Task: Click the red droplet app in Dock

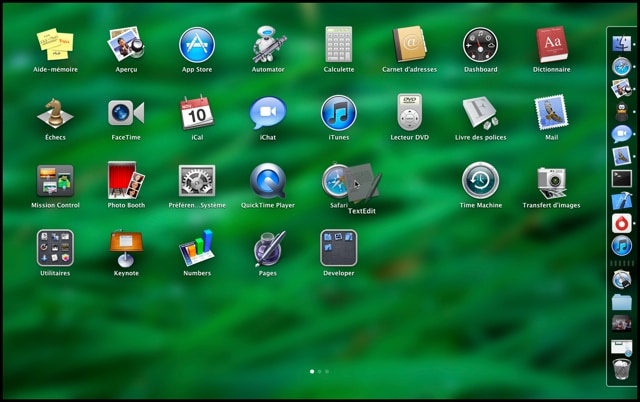Action: pyautogui.click(x=622, y=223)
